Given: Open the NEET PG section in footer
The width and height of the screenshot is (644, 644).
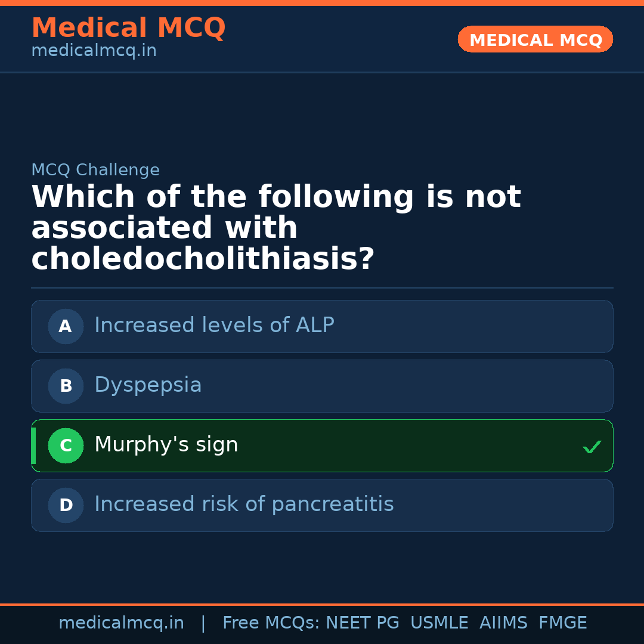Looking at the screenshot, I should pos(362,622).
